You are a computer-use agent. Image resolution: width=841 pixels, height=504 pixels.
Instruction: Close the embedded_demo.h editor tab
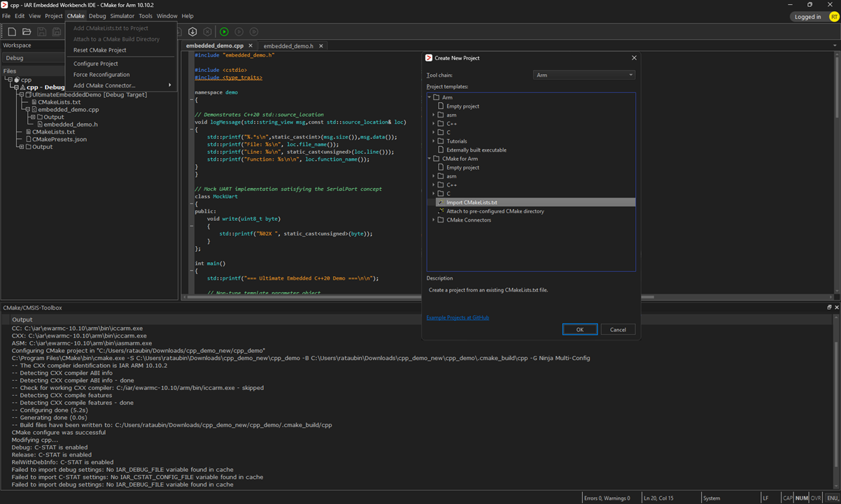click(320, 46)
